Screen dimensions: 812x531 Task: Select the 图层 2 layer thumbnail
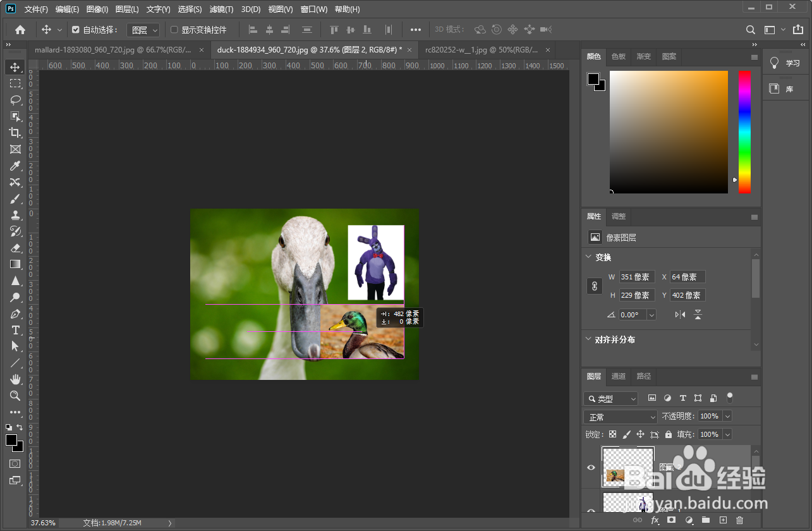(627, 467)
